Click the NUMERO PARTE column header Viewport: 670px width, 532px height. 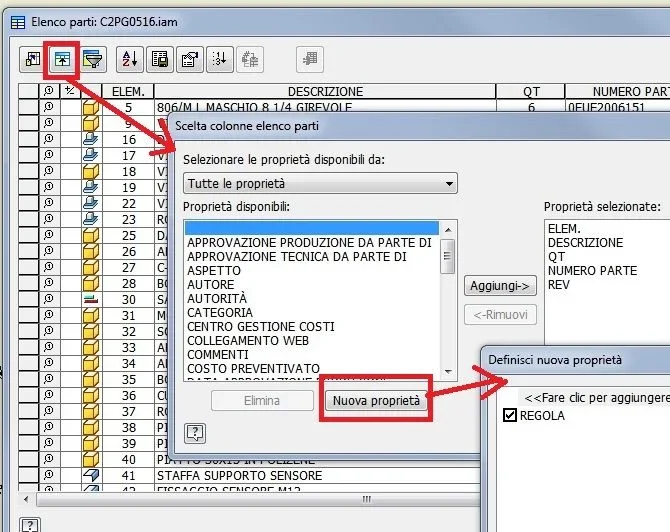click(618, 91)
